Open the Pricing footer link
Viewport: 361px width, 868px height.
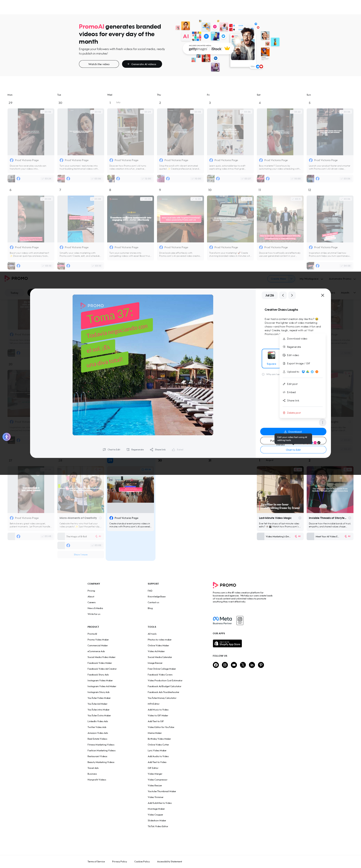click(x=91, y=591)
